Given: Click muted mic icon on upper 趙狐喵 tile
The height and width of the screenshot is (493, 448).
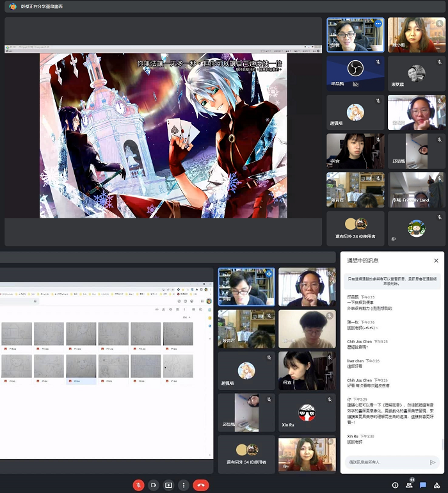Looking at the screenshot, I should coord(378,101).
